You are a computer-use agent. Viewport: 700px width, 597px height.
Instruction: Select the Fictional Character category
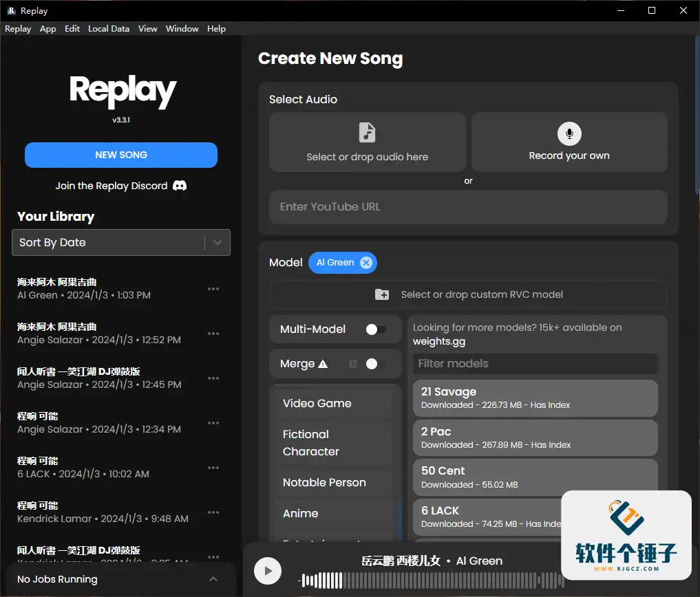333,443
